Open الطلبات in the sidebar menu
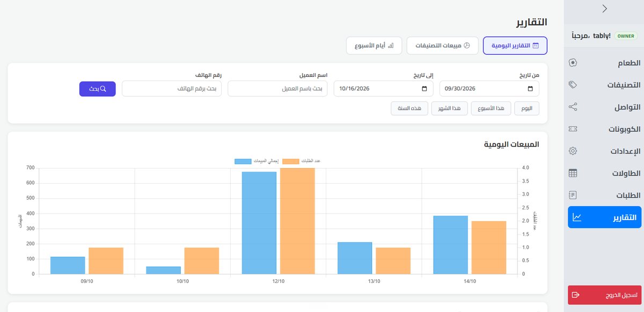 (604, 195)
